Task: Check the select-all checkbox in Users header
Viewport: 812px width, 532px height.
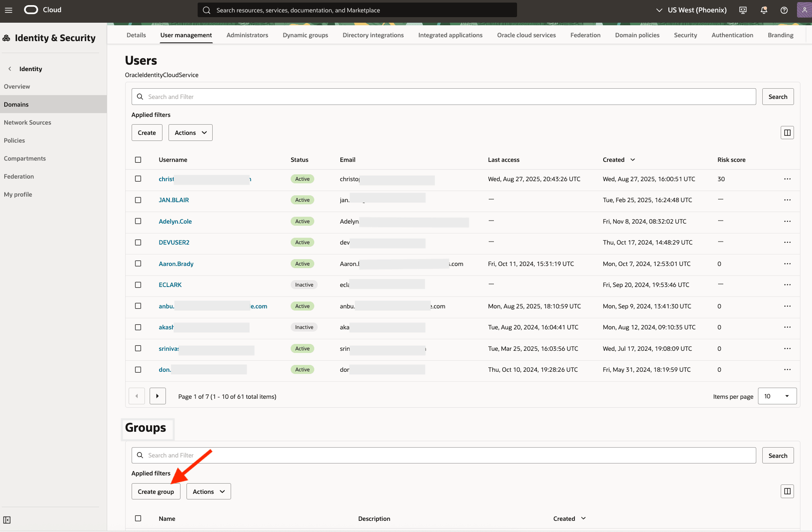Action: click(x=138, y=159)
